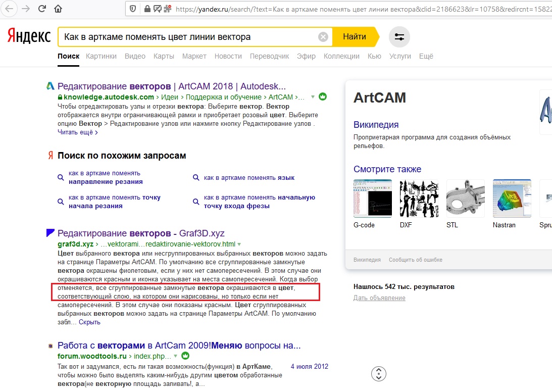The height and width of the screenshot is (392, 552).
Task: Open the Nastran thumbnail
Action: click(x=512, y=199)
